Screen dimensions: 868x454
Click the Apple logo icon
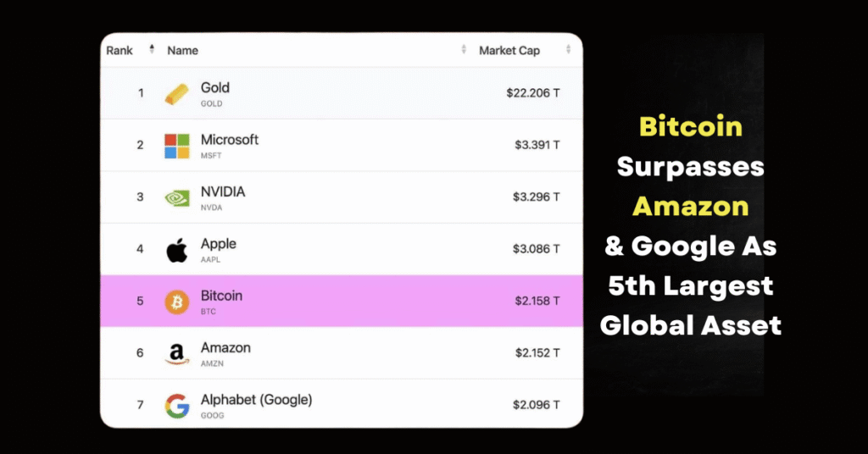click(177, 251)
